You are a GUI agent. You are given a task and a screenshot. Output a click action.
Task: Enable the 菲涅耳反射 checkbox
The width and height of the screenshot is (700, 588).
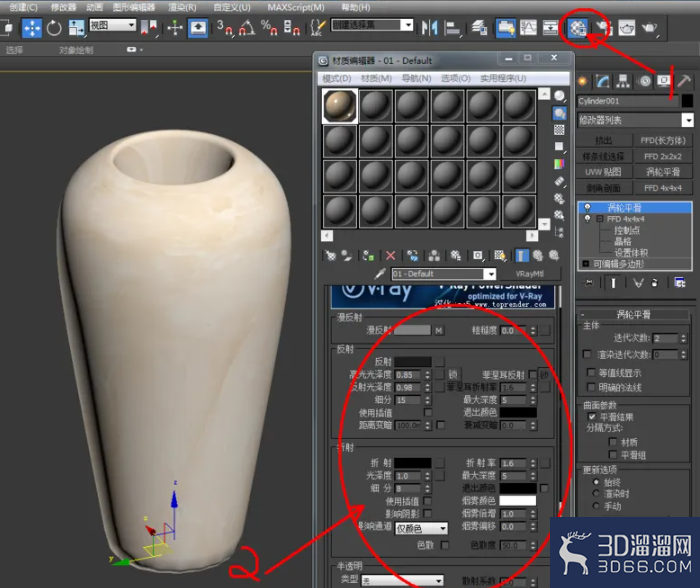(x=532, y=374)
